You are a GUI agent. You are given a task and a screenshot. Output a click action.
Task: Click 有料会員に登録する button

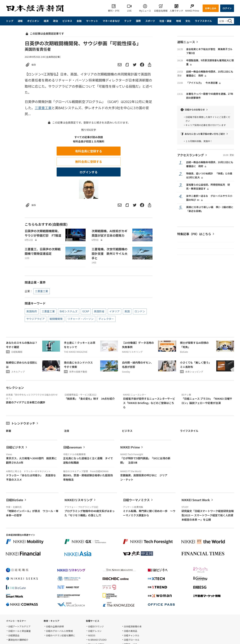click(88, 151)
